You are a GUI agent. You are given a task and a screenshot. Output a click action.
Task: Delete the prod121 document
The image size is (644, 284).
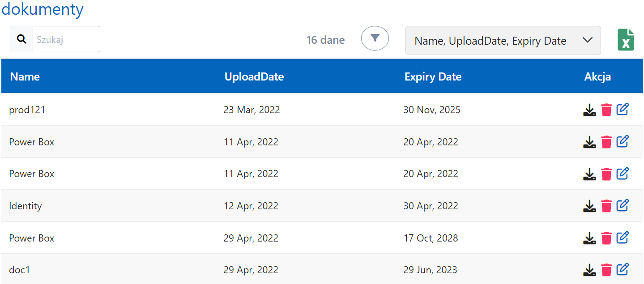point(606,110)
